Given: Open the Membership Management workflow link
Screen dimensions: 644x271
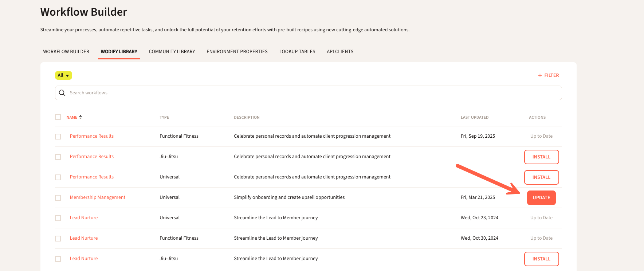Looking at the screenshot, I should [98, 197].
